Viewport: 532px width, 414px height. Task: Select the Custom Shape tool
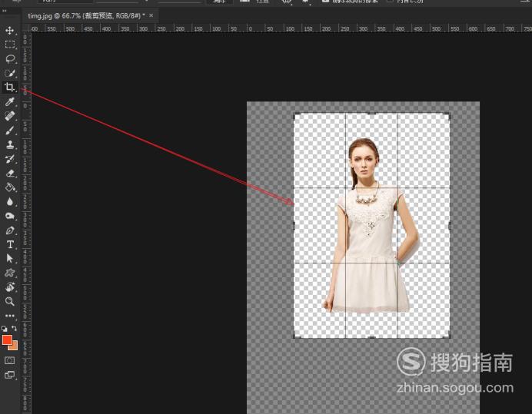tap(9, 273)
